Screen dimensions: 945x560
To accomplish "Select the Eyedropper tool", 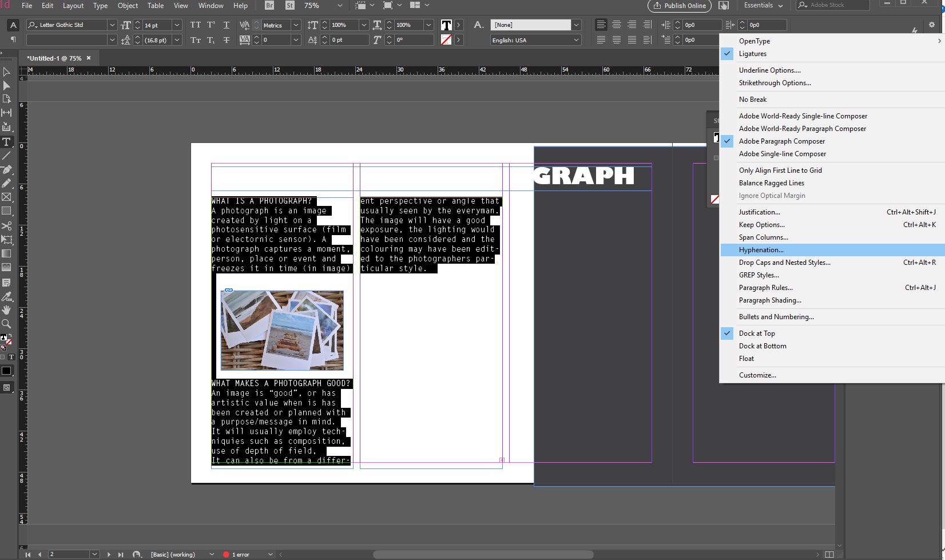I will [7, 296].
